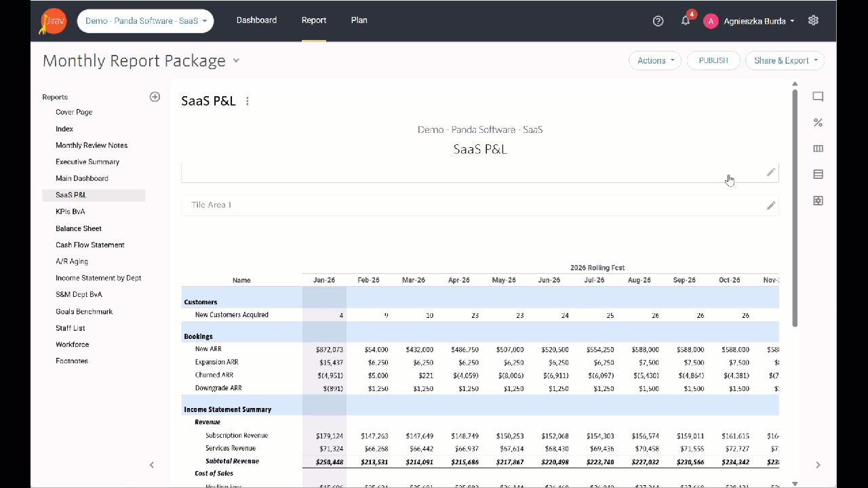Expand the right panel with right chevron
The height and width of the screenshot is (488, 868).
click(818, 465)
